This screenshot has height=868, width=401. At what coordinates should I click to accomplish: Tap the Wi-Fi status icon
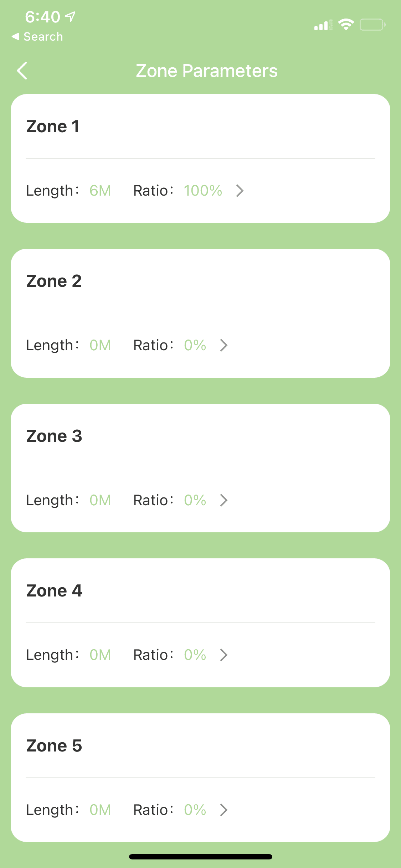(x=346, y=25)
